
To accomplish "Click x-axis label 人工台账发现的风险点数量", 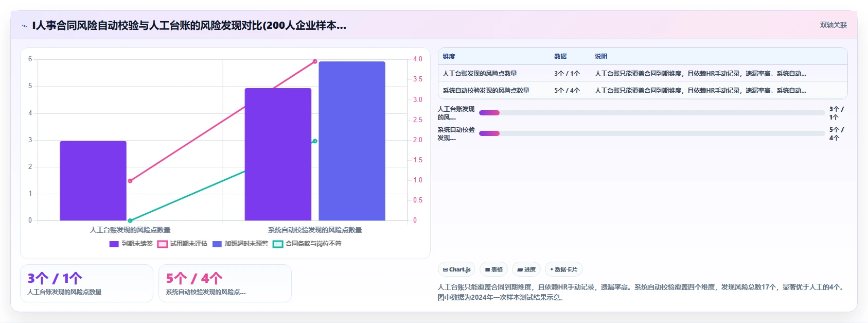I will point(130,230).
